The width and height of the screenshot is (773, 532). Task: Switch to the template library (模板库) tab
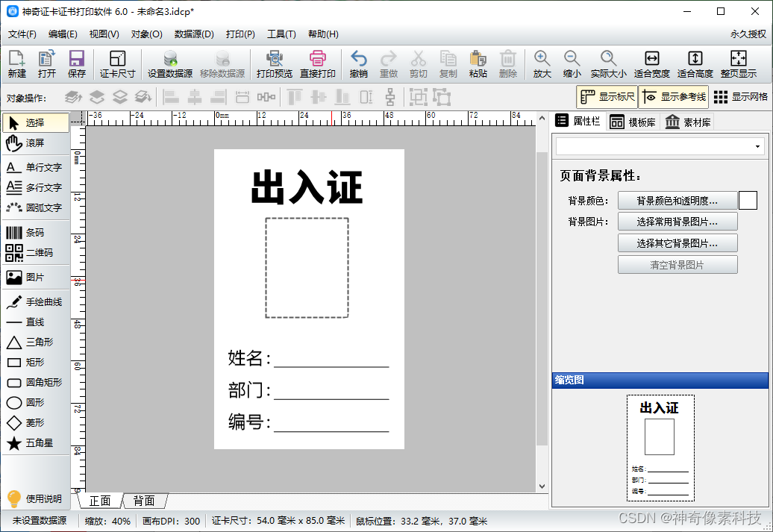[633, 122]
